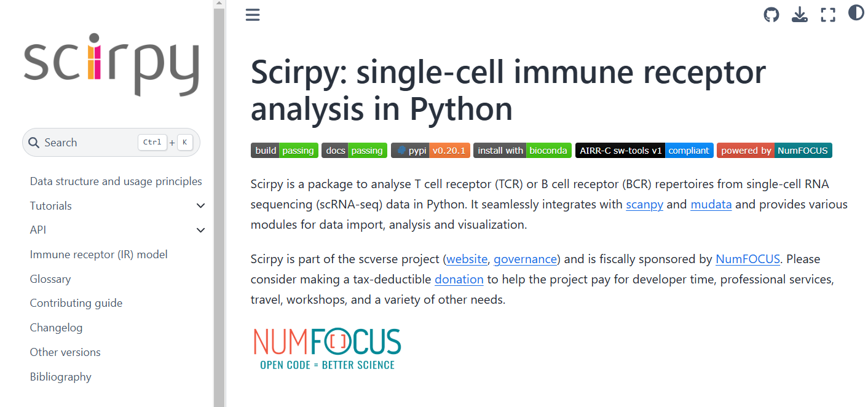Select the Glossary sidebar entry
This screenshot has width=868, height=407.
pos(50,279)
